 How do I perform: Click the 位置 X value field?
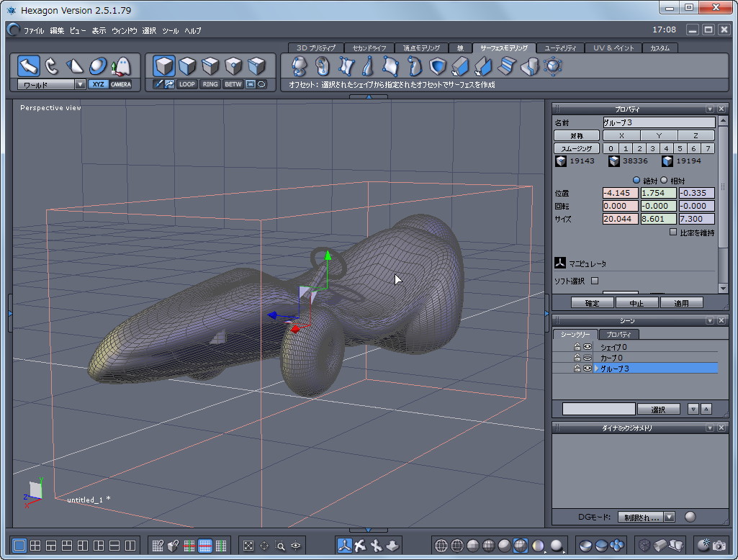(620, 193)
